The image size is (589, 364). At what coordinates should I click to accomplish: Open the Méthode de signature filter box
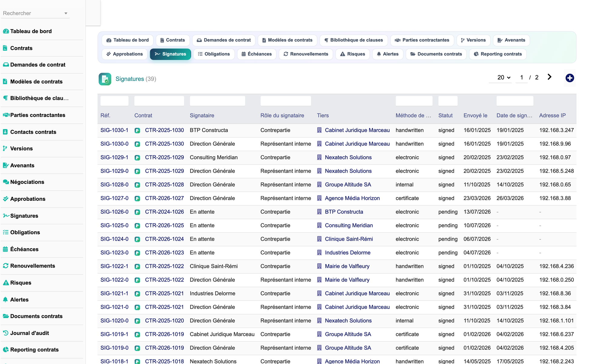414,101
